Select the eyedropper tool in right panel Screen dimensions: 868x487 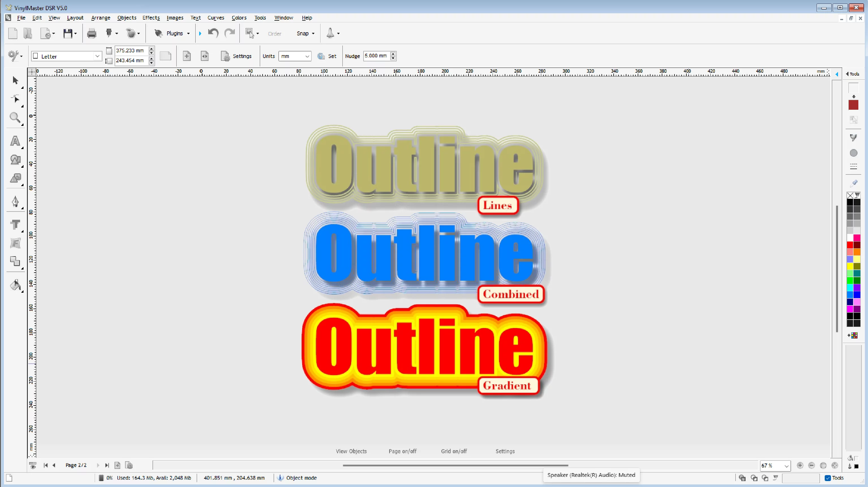854,183
